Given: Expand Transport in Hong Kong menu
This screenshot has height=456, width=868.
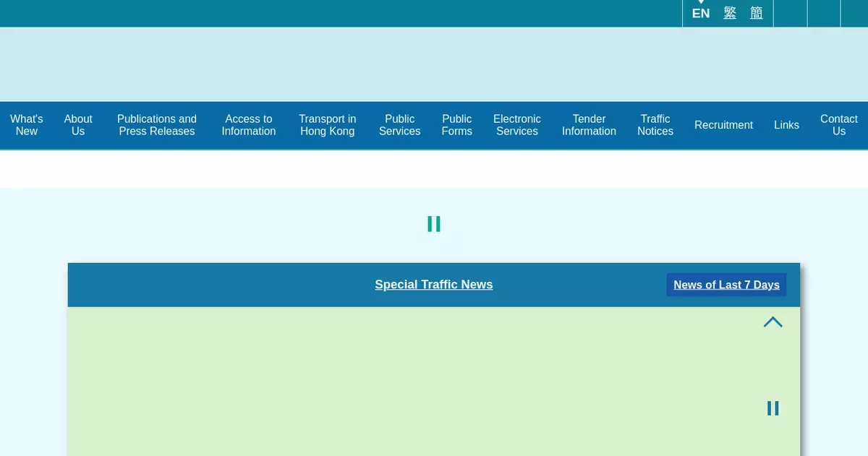Looking at the screenshot, I should [x=328, y=125].
